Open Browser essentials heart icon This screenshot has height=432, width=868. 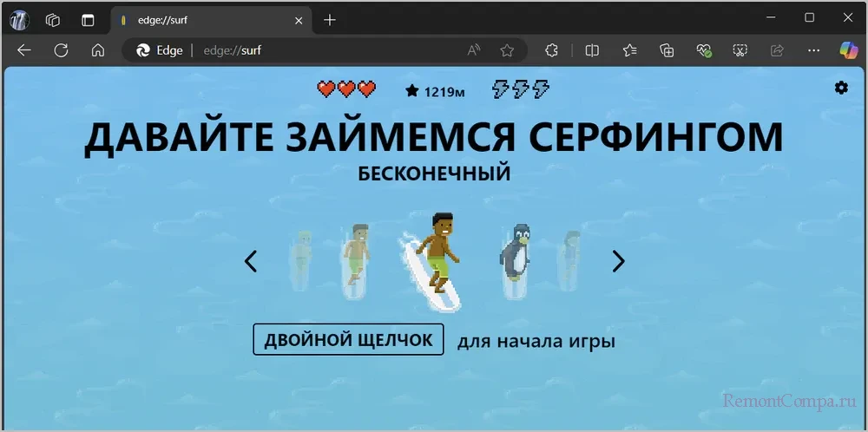click(x=704, y=50)
